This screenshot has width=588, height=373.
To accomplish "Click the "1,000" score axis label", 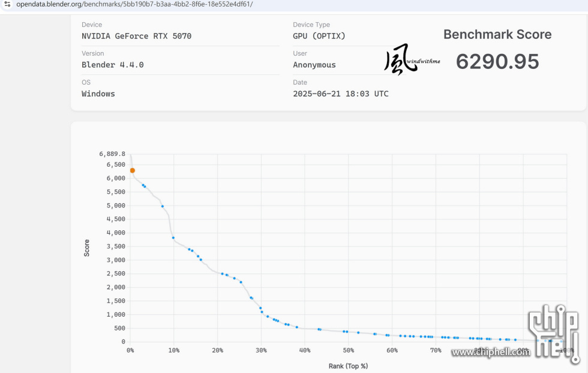I will click(x=116, y=314).
